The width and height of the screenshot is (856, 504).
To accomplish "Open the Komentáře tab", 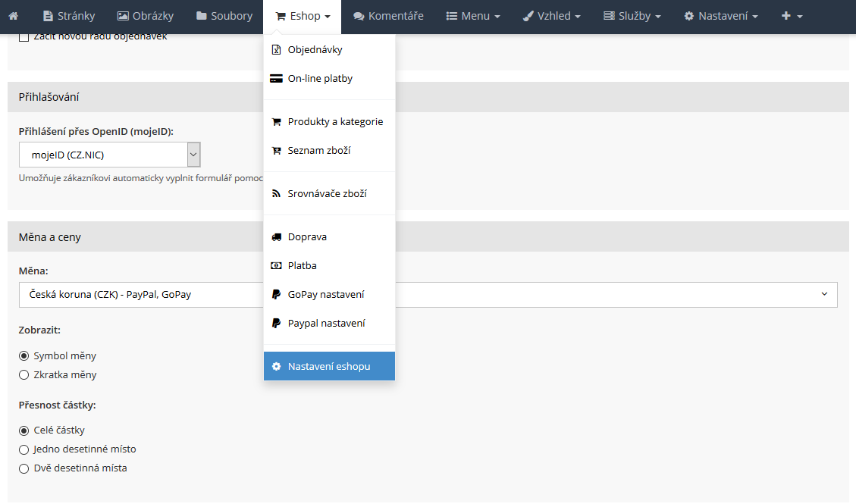I will [x=388, y=16].
